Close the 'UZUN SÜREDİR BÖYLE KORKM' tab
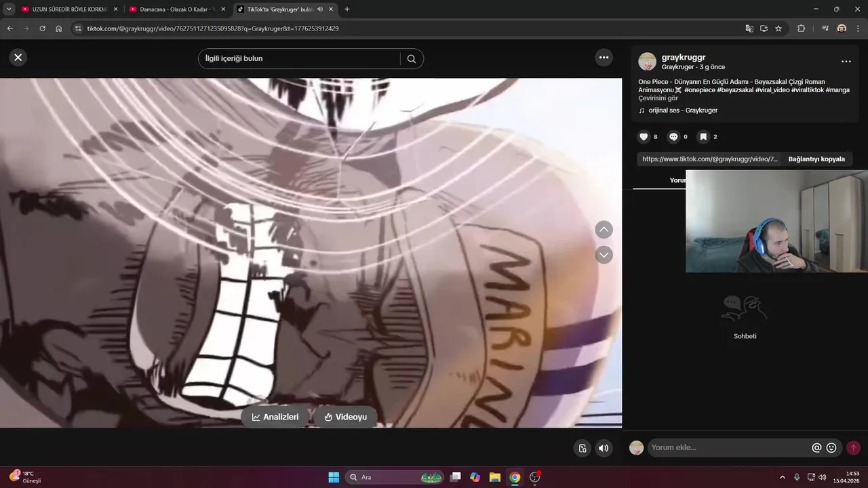Viewport: 868px width, 488px height. [x=115, y=9]
